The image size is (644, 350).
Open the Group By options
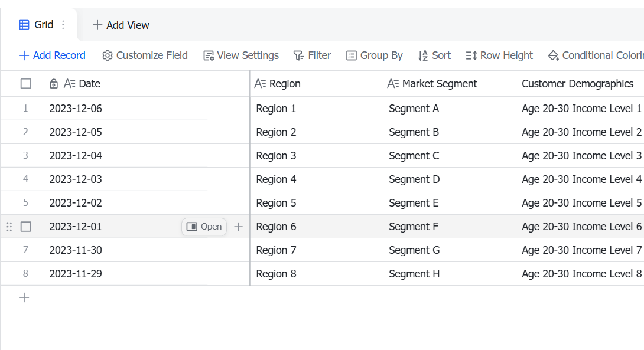click(375, 55)
